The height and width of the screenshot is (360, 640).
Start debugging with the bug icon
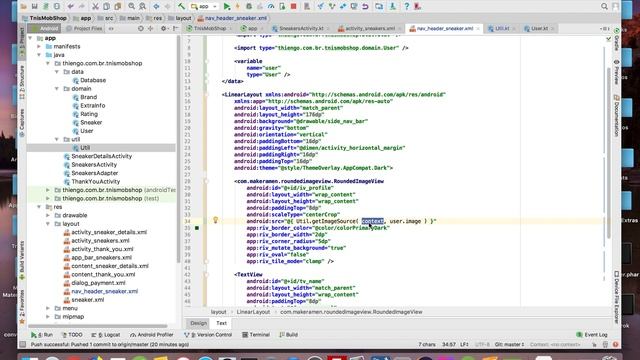pos(249,7)
